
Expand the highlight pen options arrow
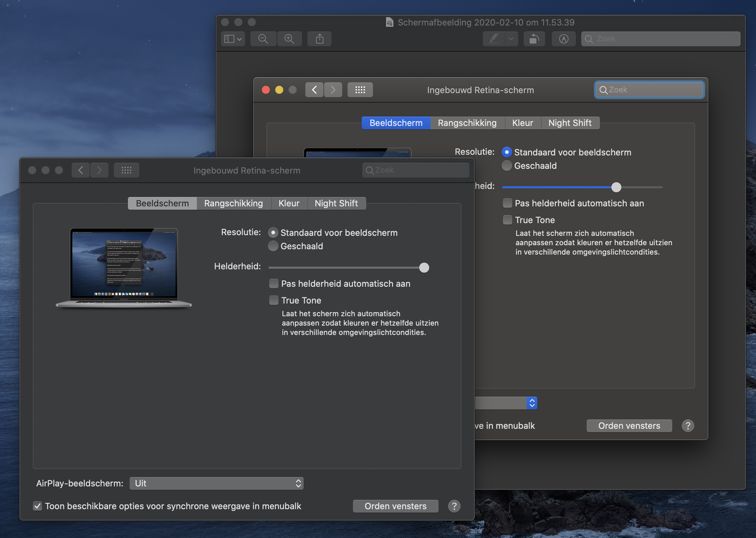click(x=511, y=39)
